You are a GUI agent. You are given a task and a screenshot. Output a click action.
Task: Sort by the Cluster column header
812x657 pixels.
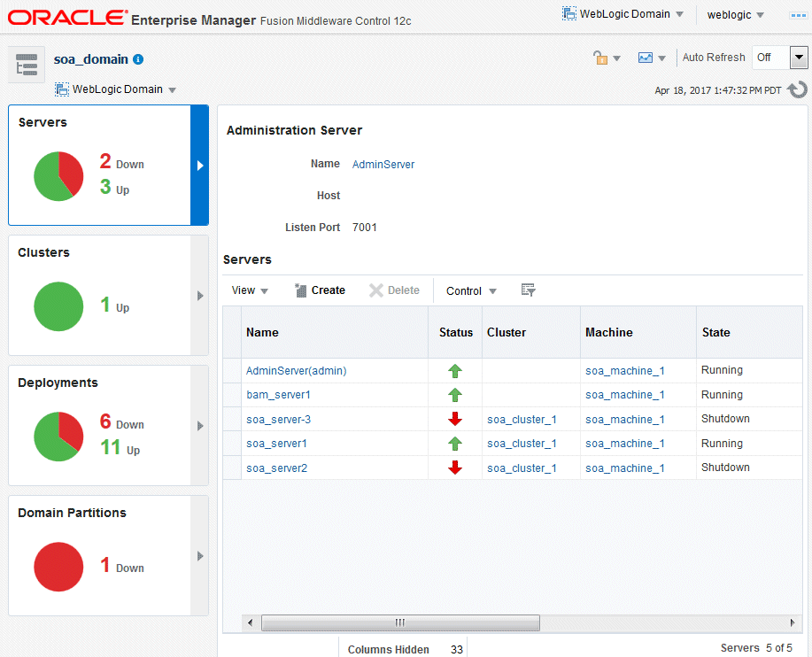(531, 332)
